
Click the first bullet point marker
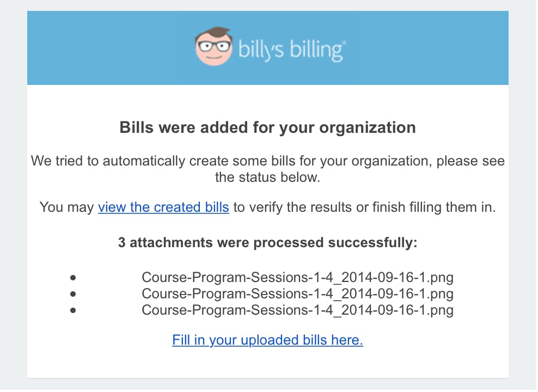pos(73,278)
